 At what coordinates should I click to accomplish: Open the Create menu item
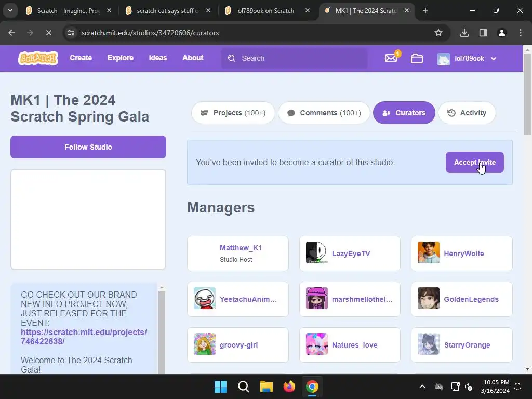pos(81,58)
